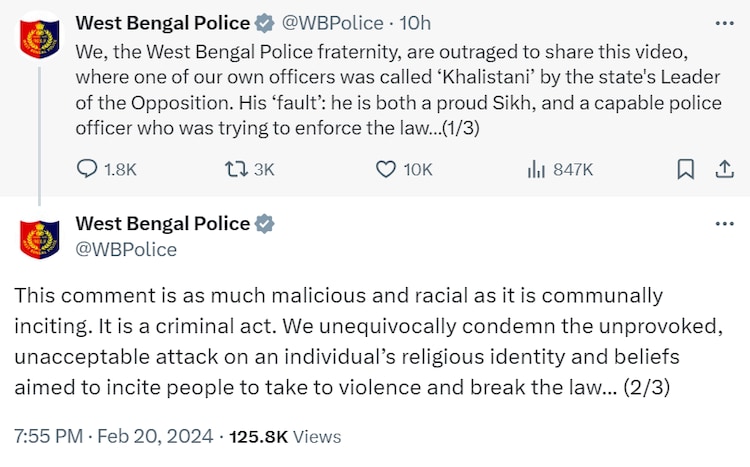Bookmark the first tweet
The width and height of the screenshot is (750, 467).
click(x=686, y=170)
